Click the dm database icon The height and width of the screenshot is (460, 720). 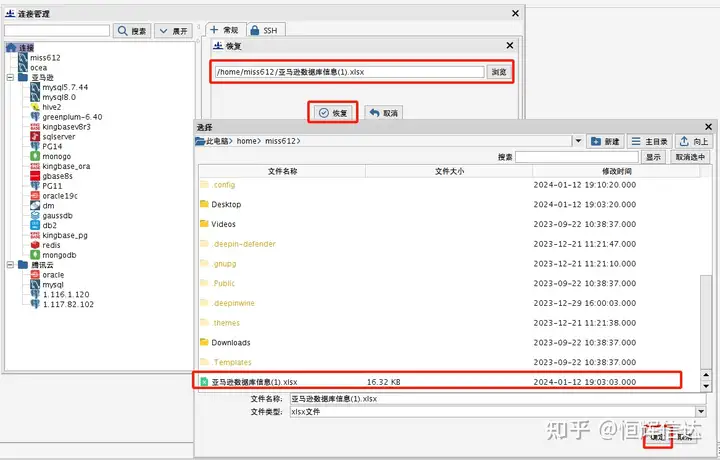pos(35,206)
